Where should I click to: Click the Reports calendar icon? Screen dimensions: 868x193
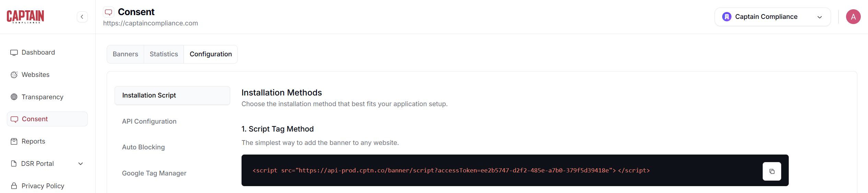tap(14, 141)
